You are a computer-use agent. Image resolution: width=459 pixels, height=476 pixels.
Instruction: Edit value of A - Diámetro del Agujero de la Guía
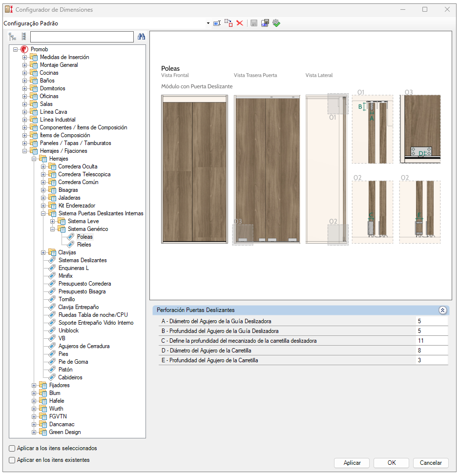(432, 321)
